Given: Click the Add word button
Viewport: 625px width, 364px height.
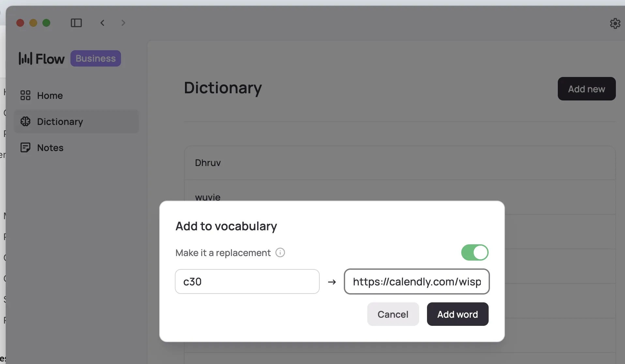Looking at the screenshot, I should pos(458,314).
